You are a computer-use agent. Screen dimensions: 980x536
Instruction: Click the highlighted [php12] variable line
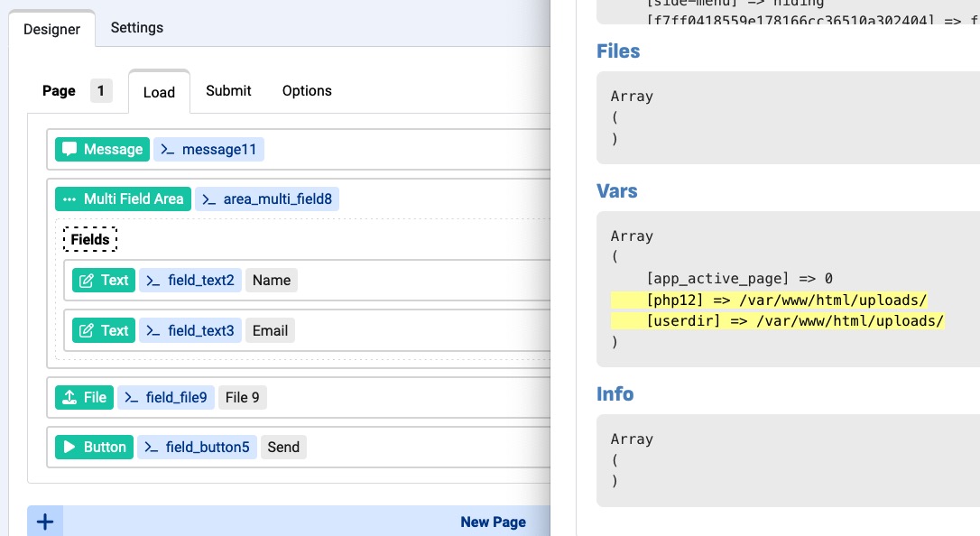(769, 300)
